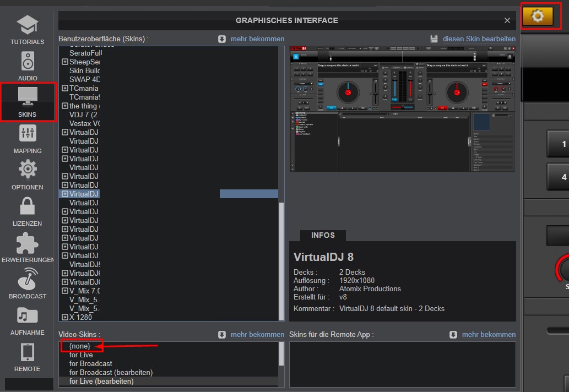Open the Aufnahme recording section
The height and width of the screenshot is (392, 569).
[x=28, y=320]
